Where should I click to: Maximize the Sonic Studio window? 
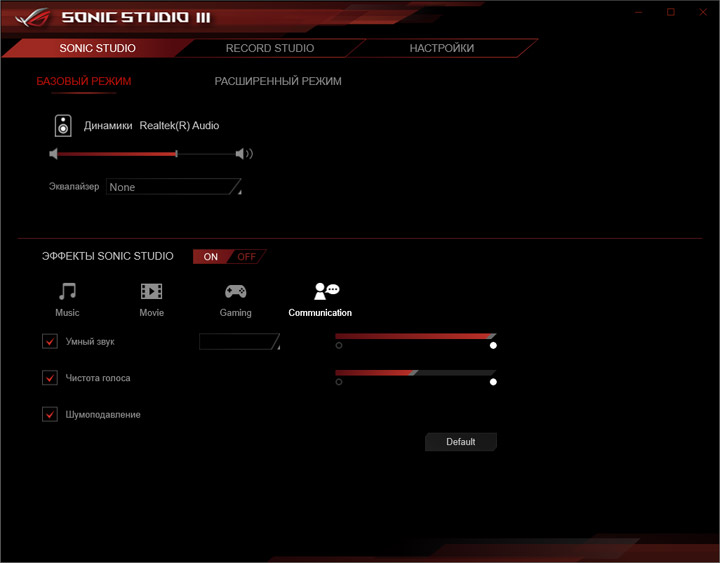pyautogui.click(x=671, y=12)
